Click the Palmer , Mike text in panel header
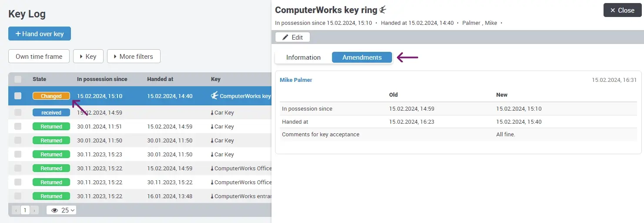The image size is (644, 223). pos(480,23)
